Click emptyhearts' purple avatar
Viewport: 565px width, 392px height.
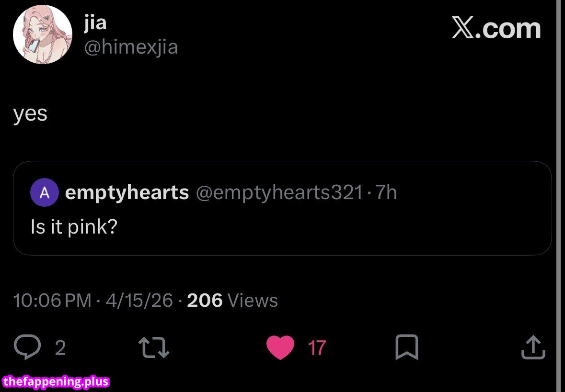pyautogui.click(x=44, y=192)
